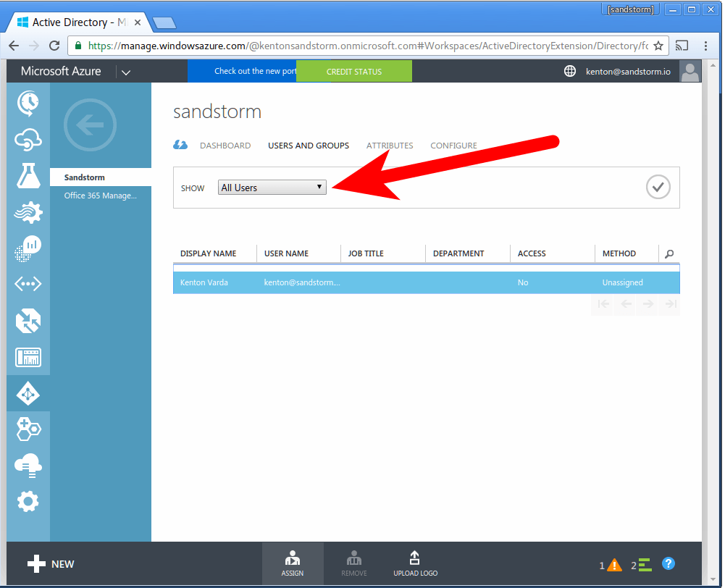Click the Unassigned method cell
Image resolution: width=725 pixels, height=588 pixels.
pyautogui.click(x=622, y=282)
